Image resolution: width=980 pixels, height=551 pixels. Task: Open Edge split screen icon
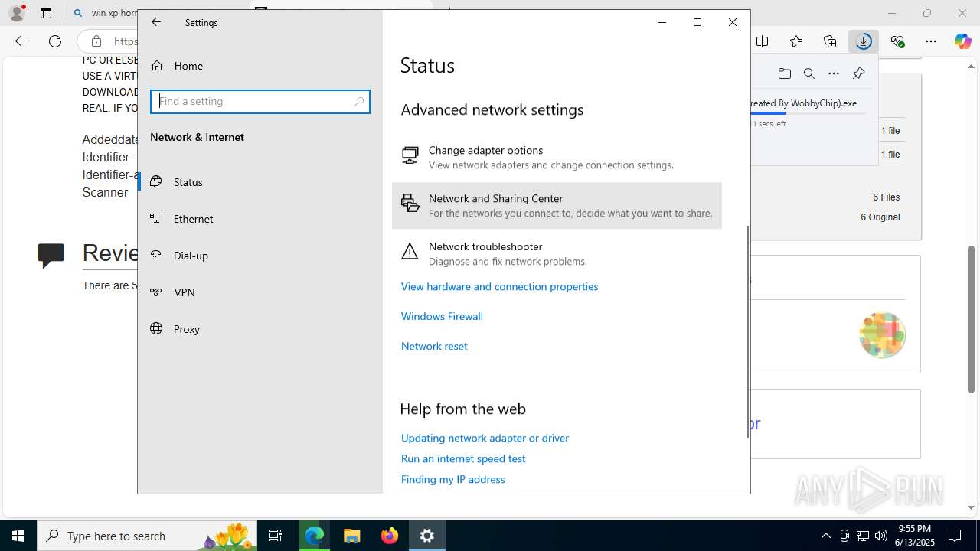[763, 41]
